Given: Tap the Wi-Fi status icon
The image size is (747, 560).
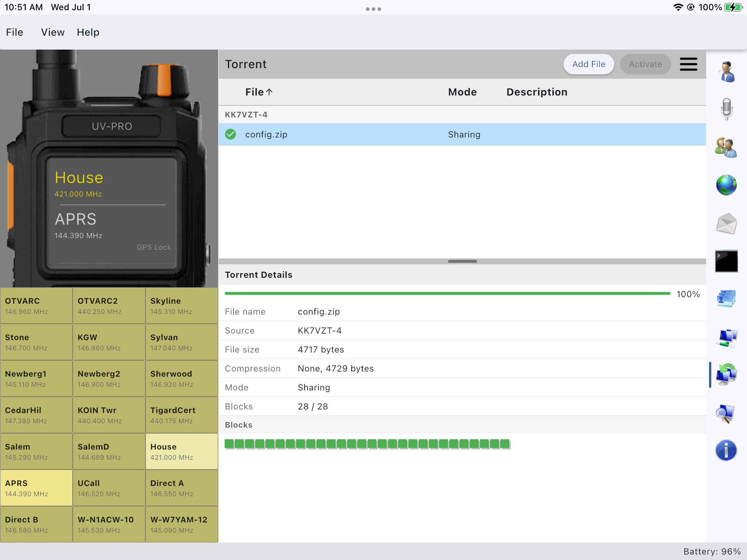Looking at the screenshot, I should pyautogui.click(x=678, y=7).
